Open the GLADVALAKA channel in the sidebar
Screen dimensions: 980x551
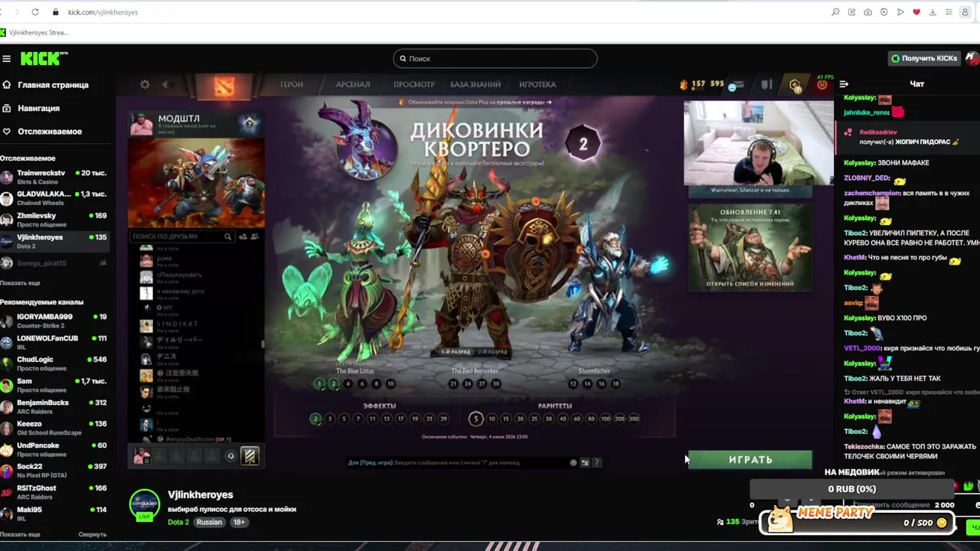[x=54, y=198]
